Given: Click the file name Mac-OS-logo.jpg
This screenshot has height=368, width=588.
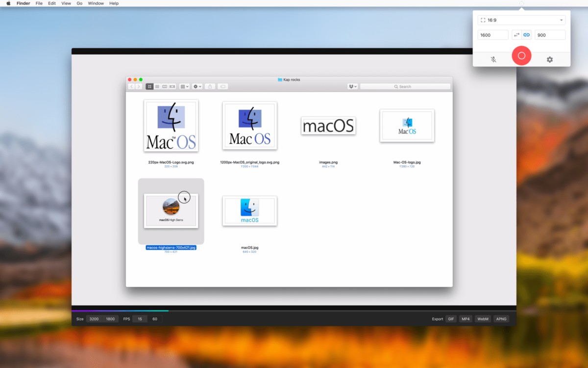Looking at the screenshot, I should [407, 162].
